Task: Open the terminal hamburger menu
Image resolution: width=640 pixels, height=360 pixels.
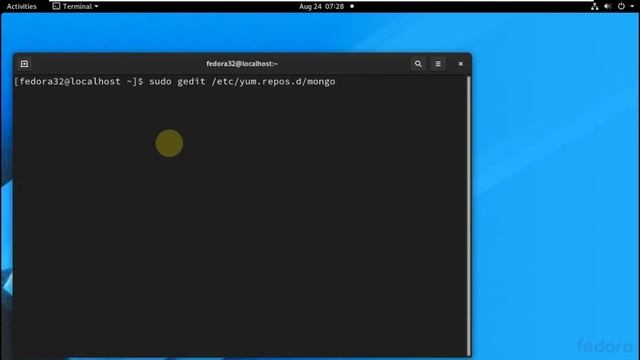Action: pyautogui.click(x=438, y=64)
